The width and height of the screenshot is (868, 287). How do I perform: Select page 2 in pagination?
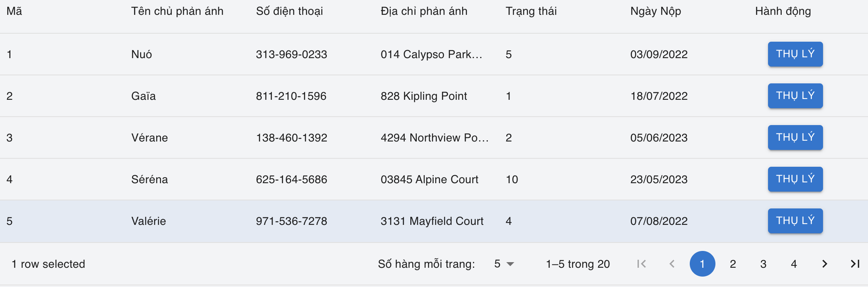coord(733,264)
